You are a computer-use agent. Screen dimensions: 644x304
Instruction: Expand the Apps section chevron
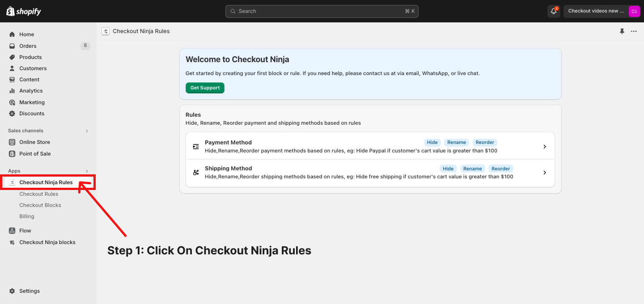87,171
